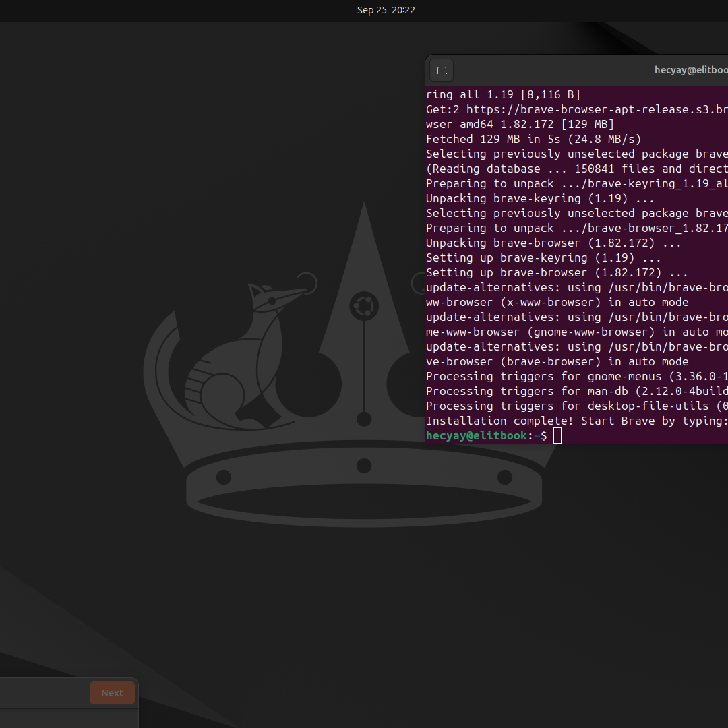728x728 pixels.
Task: Click the terminal title hecyay@elitbook
Action: coord(691,70)
